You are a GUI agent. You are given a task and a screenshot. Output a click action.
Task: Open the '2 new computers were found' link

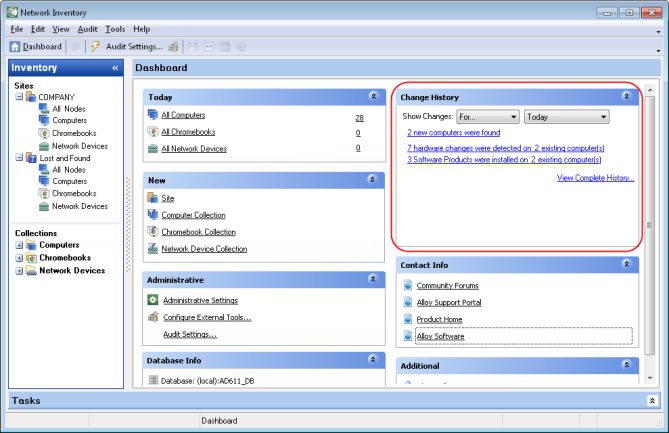pyautogui.click(x=453, y=132)
